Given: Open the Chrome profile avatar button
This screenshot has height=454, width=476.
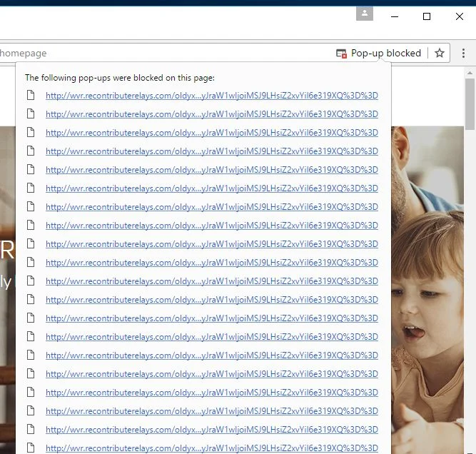Looking at the screenshot, I should (x=364, y=14).
